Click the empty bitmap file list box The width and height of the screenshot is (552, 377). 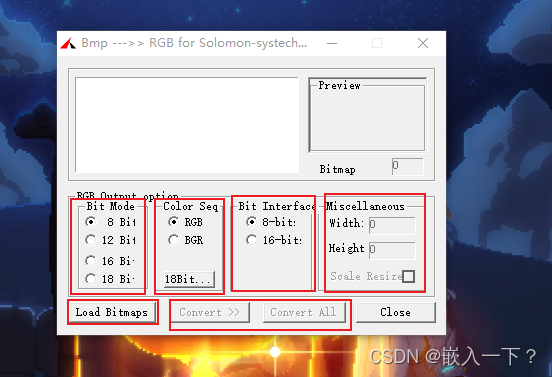[187, 125]
